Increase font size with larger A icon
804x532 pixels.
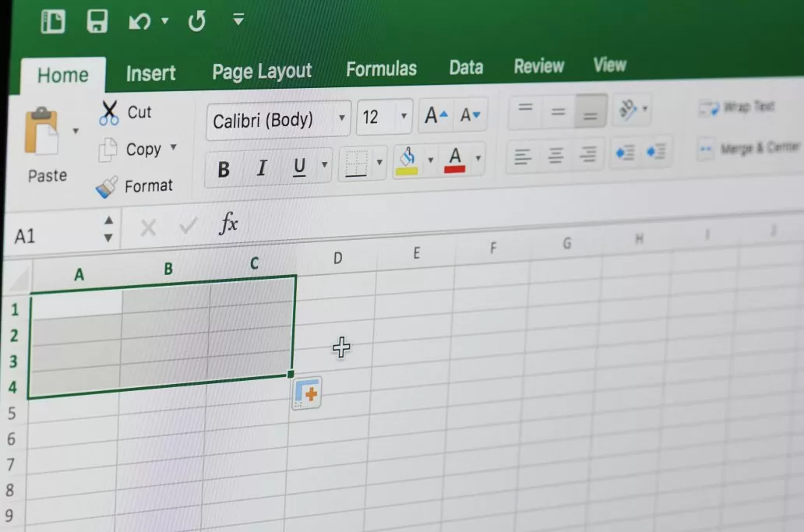pyautogui.click(x=436, y=117)
